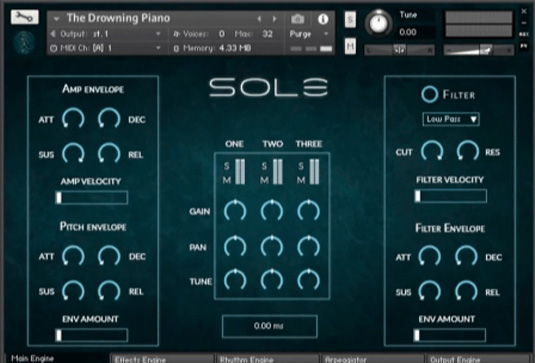
Task: Click GAIN knob for layer ONE
Action: [235, 210]
